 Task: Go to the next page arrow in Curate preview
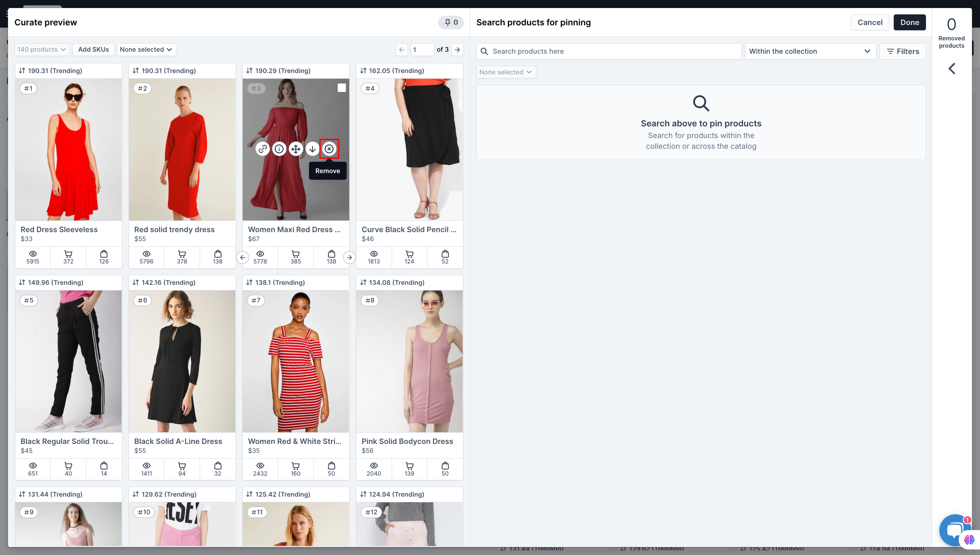coord(457,50)
